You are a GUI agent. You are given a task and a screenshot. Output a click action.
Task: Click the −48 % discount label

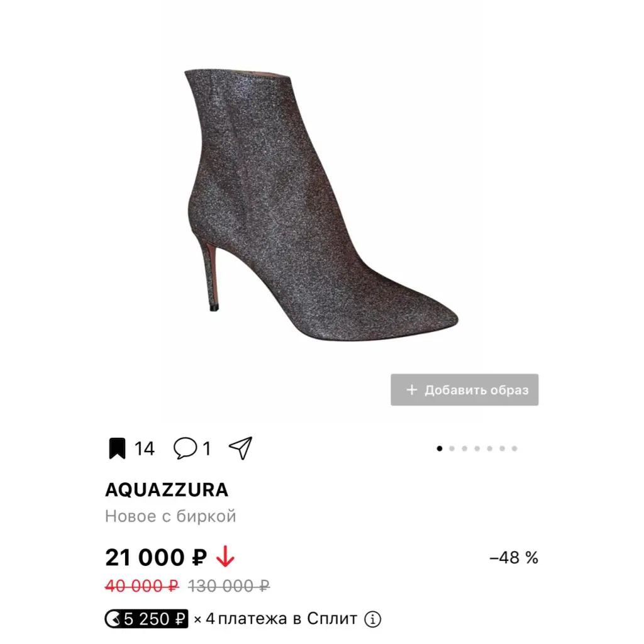(514, 558)
